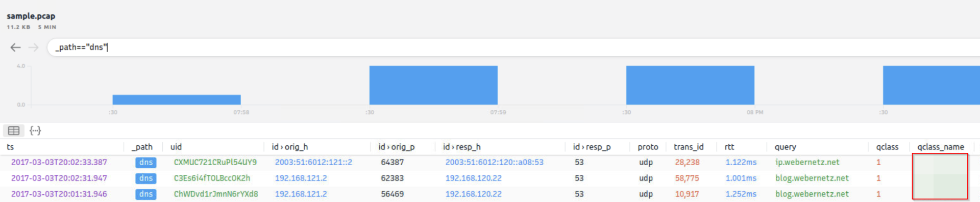980x202 pixels.
Task: Click the id › orig_h column header
Action: (x=290, y=147)
